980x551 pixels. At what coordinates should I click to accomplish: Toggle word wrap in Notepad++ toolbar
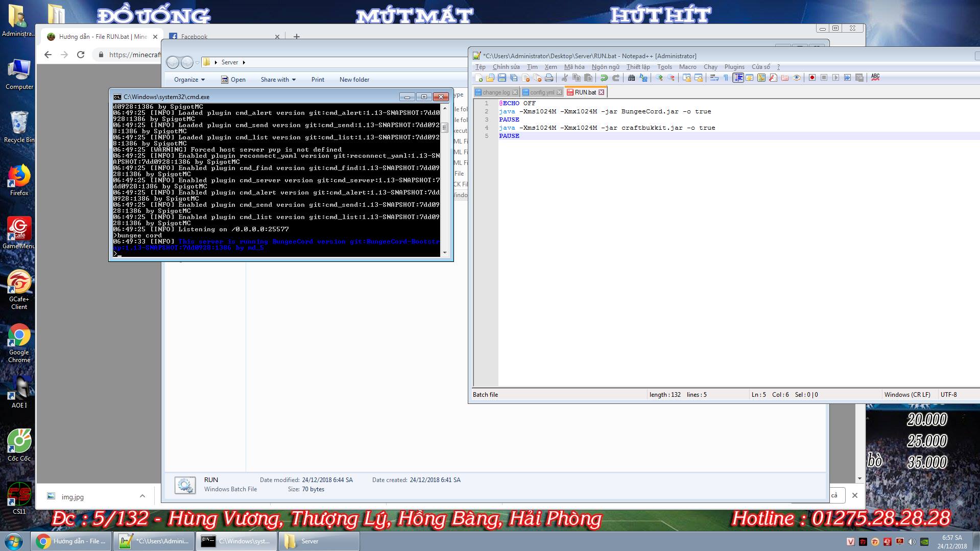tap(714, 78)
